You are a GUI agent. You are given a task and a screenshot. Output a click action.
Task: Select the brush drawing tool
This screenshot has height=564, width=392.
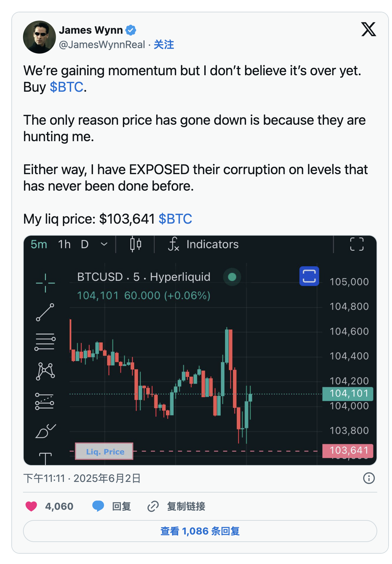pos(45,431)
